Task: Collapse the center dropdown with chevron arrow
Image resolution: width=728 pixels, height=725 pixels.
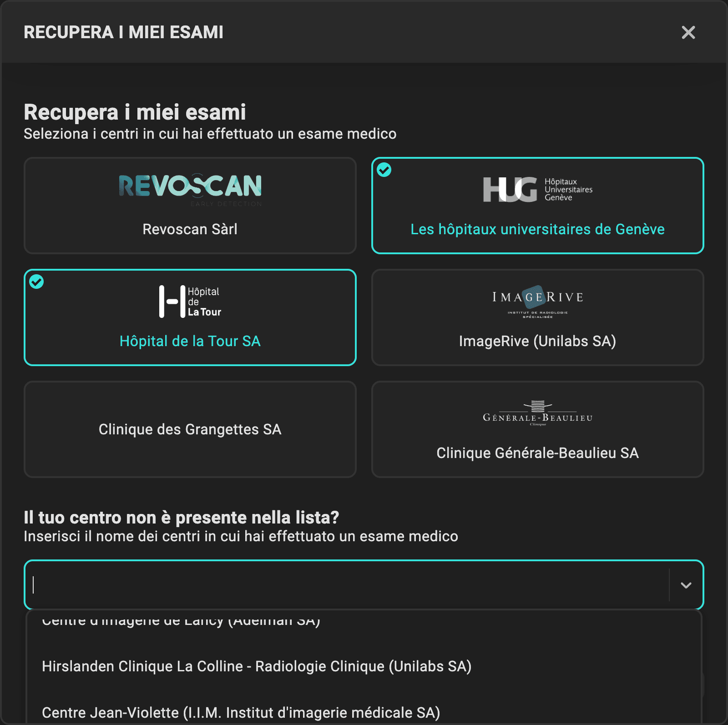Action: 686,585
